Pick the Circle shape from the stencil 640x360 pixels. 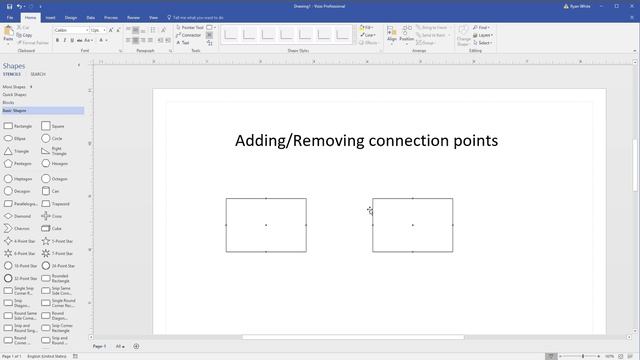coord(52,138)
